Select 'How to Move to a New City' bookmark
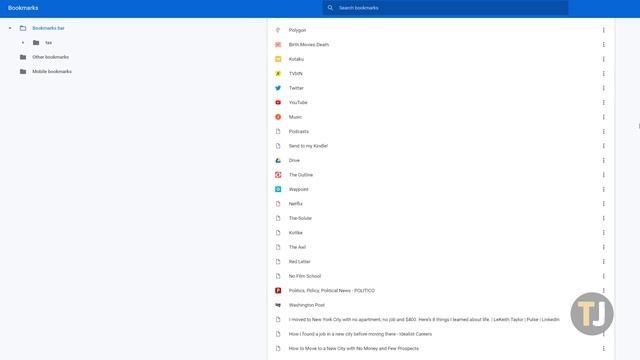640x360 pixels. click(353, 349)
